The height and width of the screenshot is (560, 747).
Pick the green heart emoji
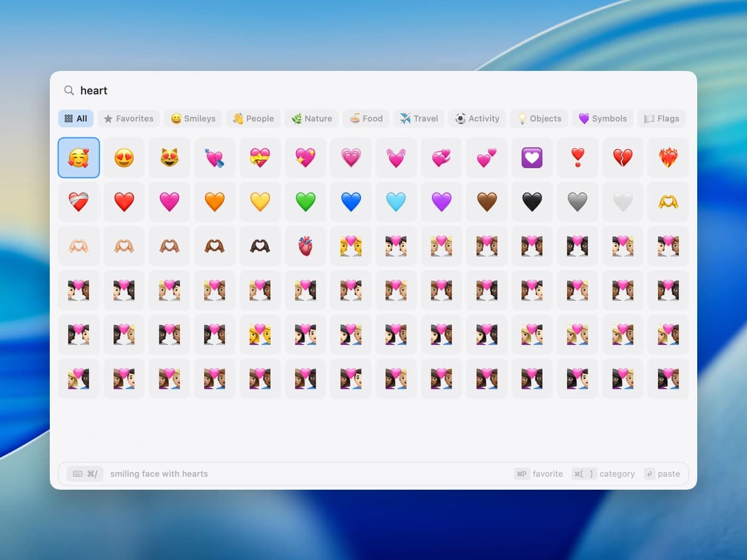pos(306,202)
